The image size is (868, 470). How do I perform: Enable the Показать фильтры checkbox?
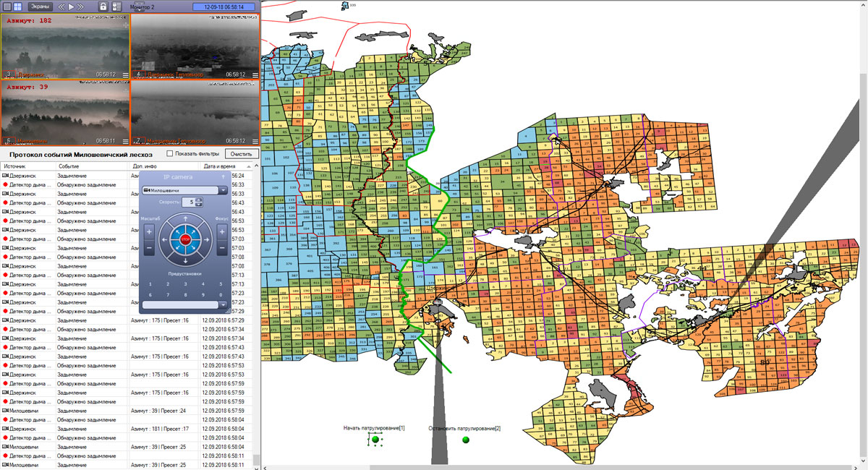(x=169, y=153)
